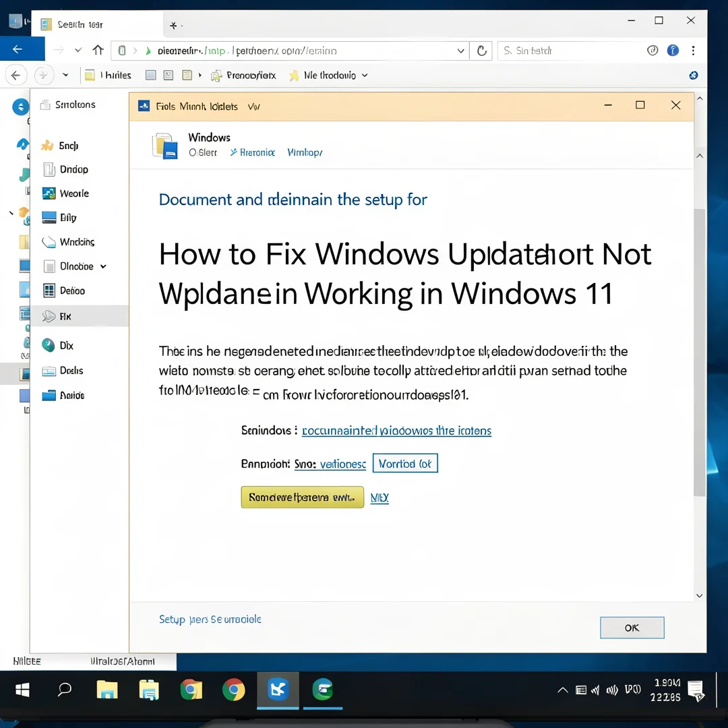
Task: Select 'Encp' in the sidebar
Action: click(x=60, y=146)
